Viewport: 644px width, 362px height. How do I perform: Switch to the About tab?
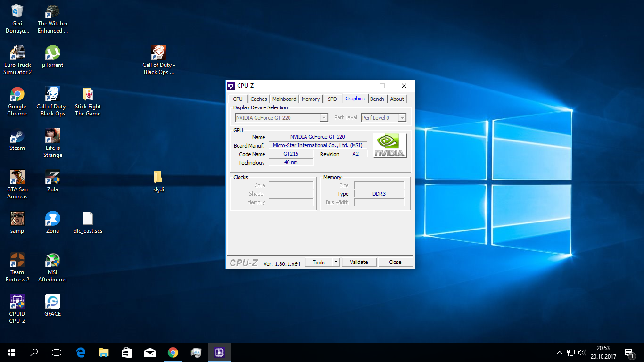397,99
